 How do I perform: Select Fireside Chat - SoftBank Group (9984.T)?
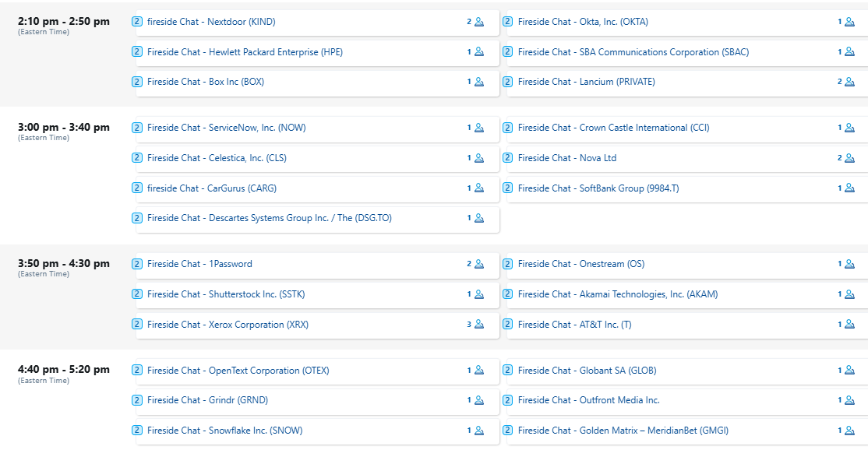tap(598, 188)
